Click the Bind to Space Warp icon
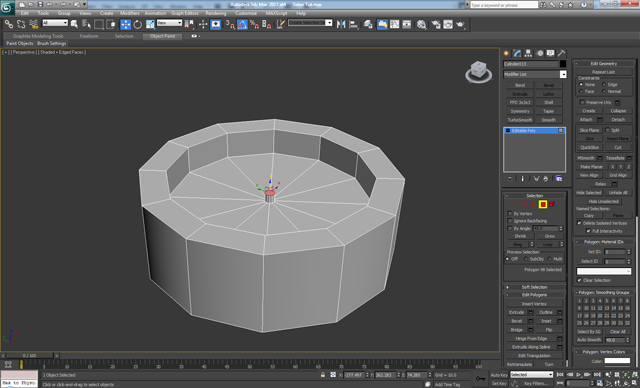 tap(33, 24)
